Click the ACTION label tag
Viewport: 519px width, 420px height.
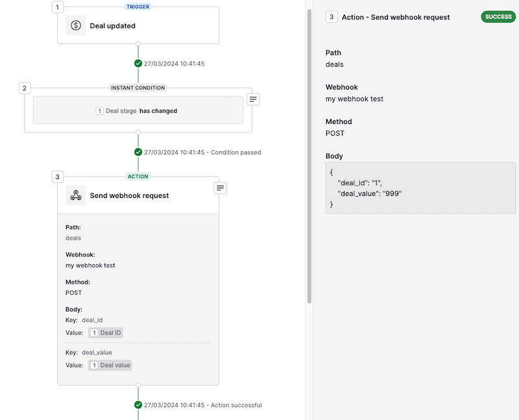pyautogui.click(x=138, y=177)
